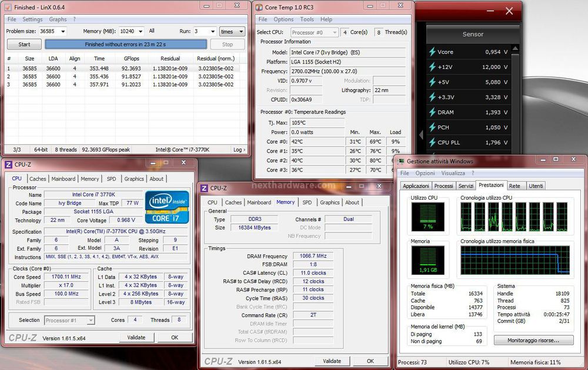
Task: Switch to Utenti tab in Task Manager
Action: [x=536, y=186]
